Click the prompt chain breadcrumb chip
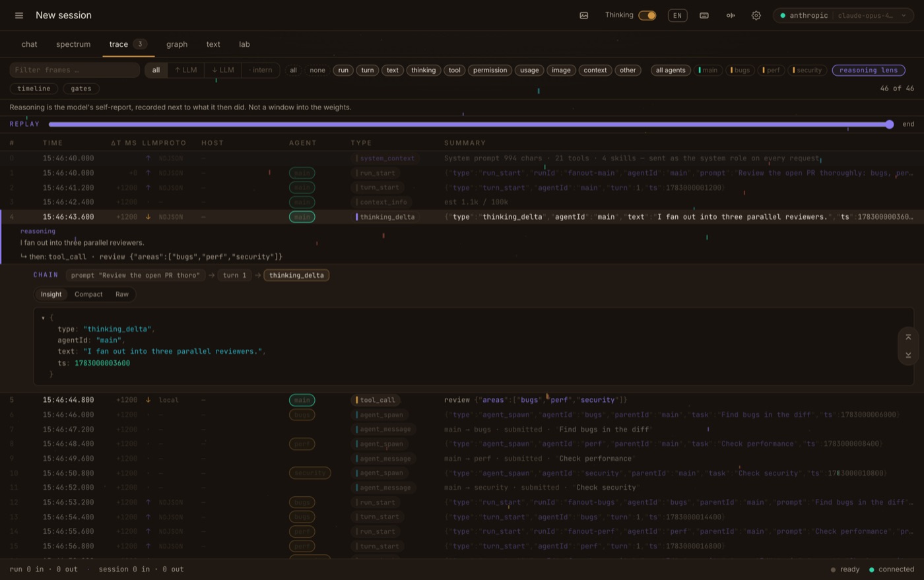The width and height of the screenshot is (924, 580). (x=135, y=275)
